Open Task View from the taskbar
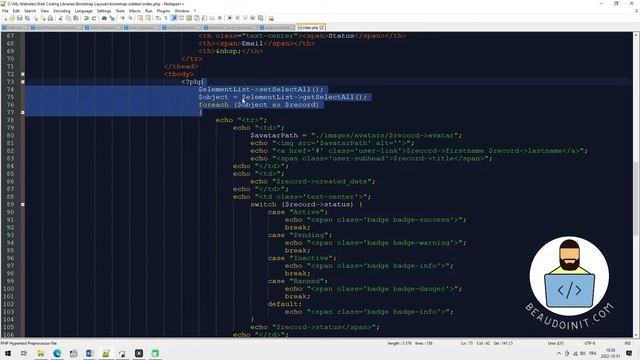 click(x=24, y=353)
